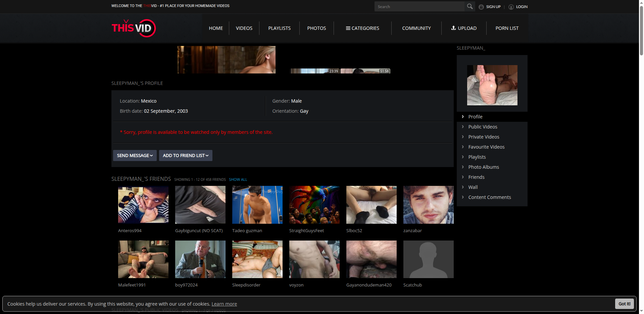Click the chevron beside Favourite Videos
644x314 pixels.
(x=463, y=147)
